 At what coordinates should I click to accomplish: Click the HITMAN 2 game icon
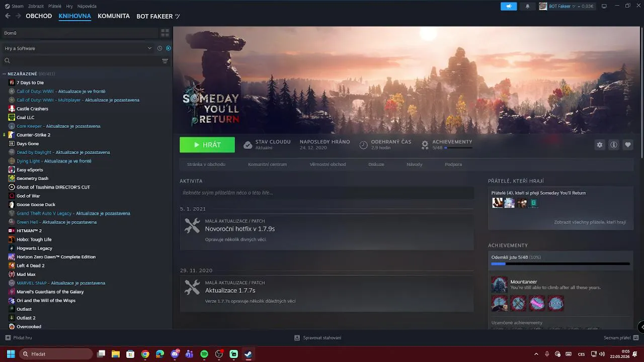pos(12,231)
